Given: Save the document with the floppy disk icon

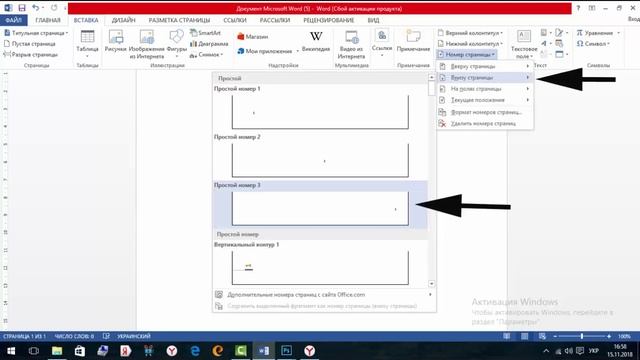Looking at the screenshot, I should pyautogui.click(x=22, y=8).
